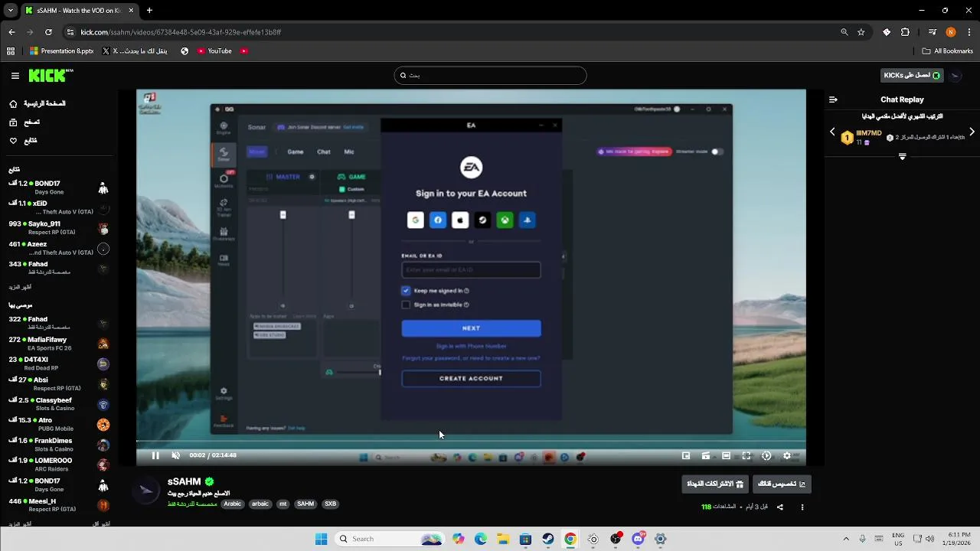Enter fullscreen in the video player

pos(746,455)
